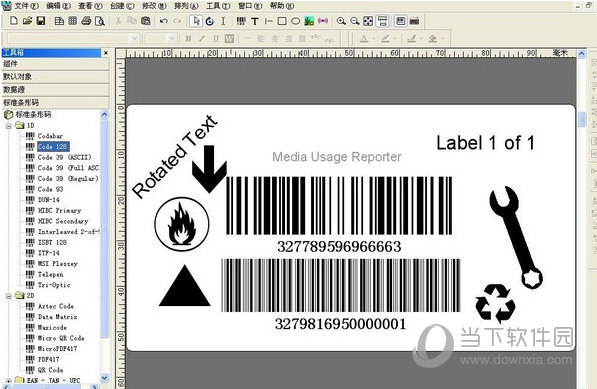Click the fill color bucket button
Screen dimensions: 597x389
(433, 38)
